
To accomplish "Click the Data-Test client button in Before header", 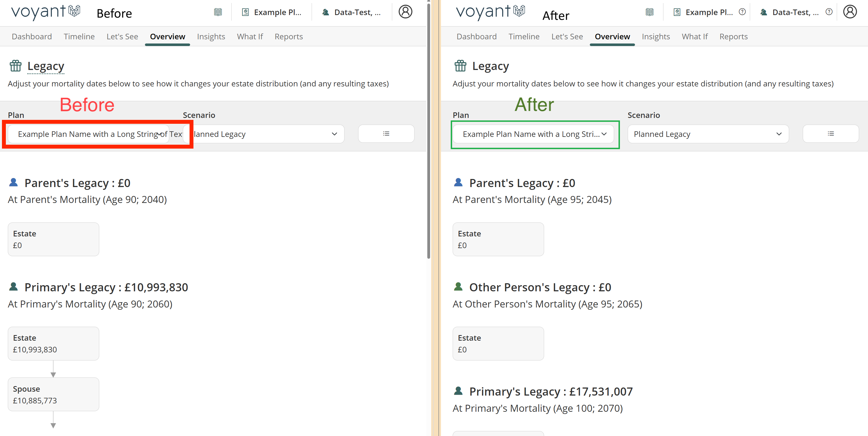I will tap(352, 12).
